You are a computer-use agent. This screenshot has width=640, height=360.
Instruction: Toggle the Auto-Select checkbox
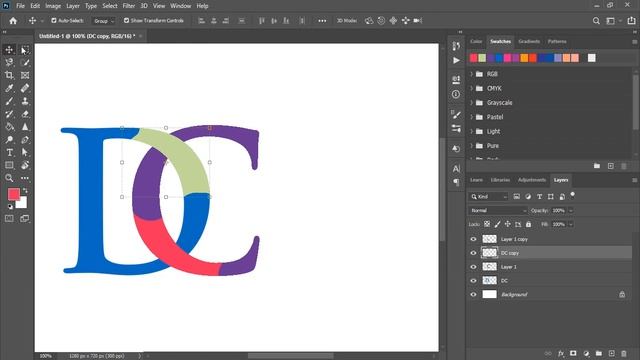tap(54, 20)
